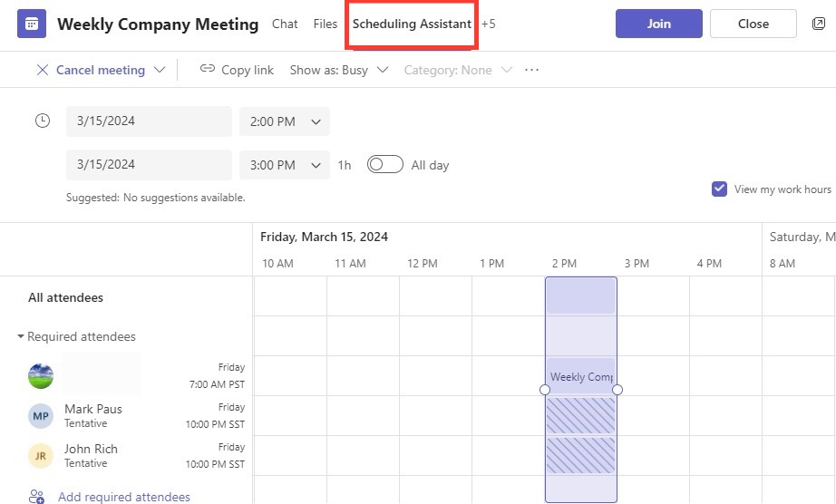Uncheck View my work hours
Screen dimensions: 836x504
coord(719,189)
